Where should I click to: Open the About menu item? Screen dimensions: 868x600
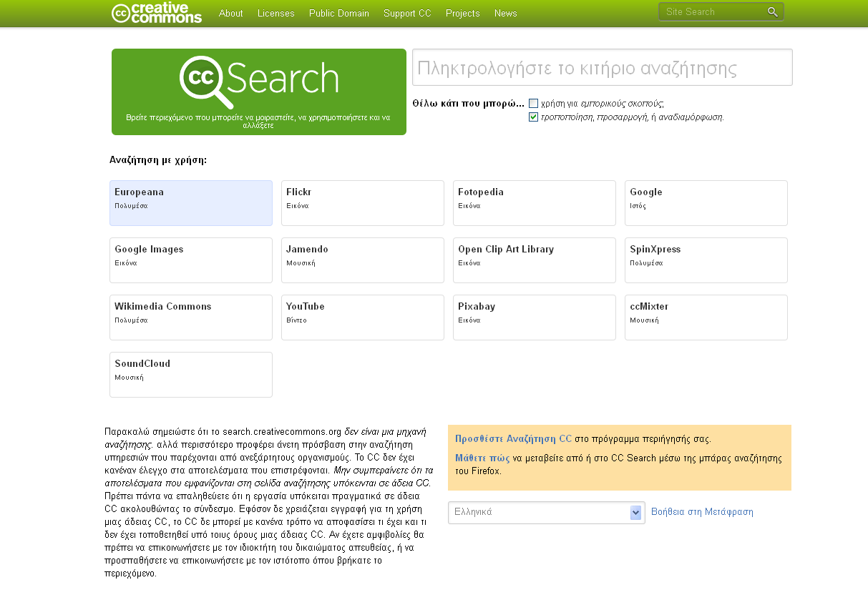[x=230, y=14]
